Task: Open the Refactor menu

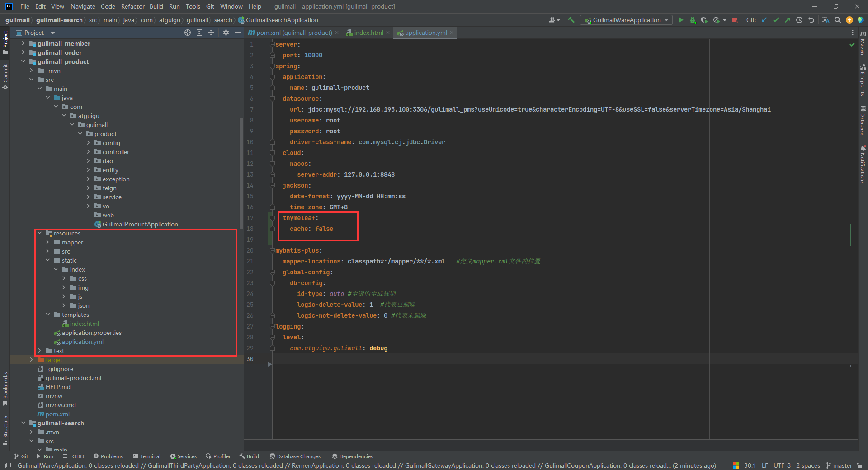Action: tap(132, 6)
